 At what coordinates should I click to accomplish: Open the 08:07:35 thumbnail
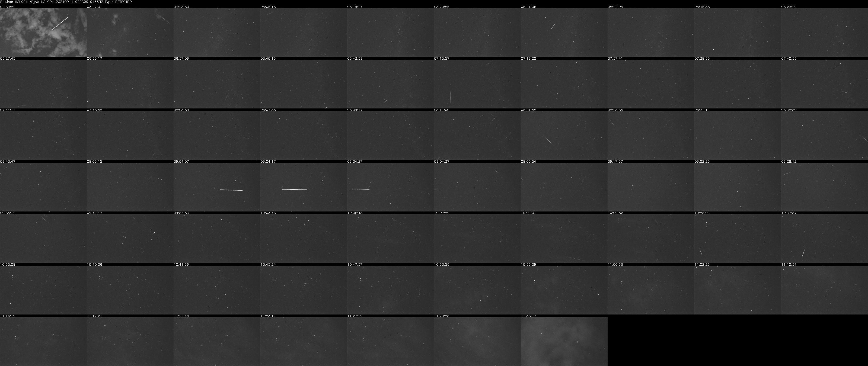304,135
